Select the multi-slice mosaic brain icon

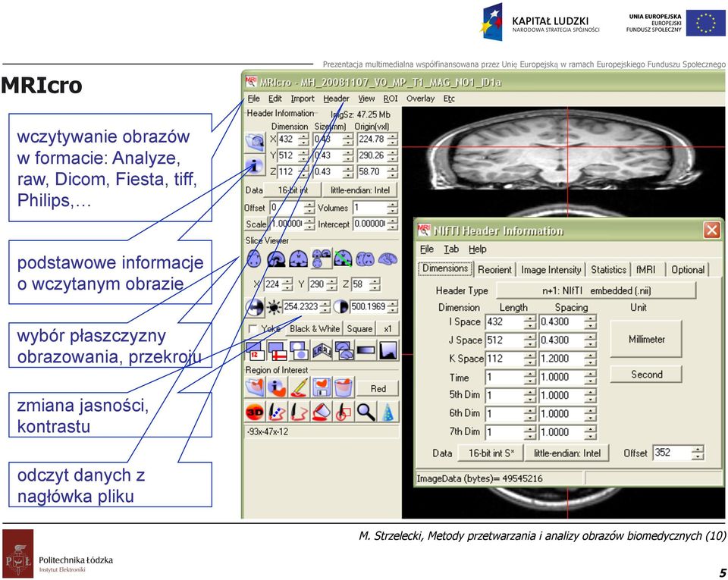[366, 259]
